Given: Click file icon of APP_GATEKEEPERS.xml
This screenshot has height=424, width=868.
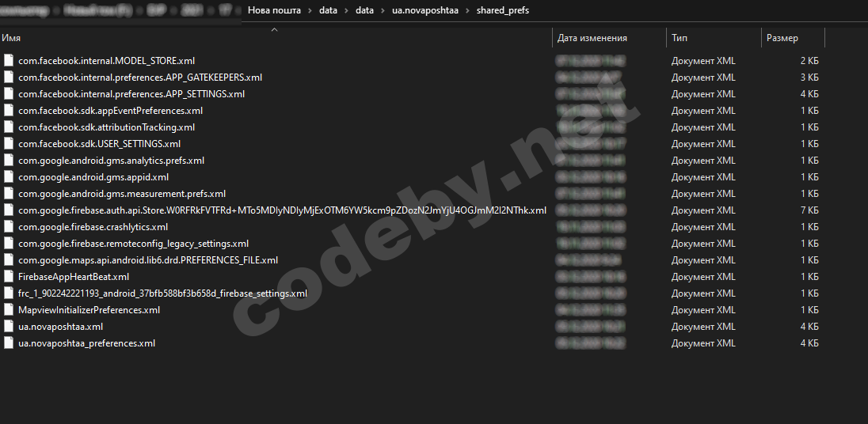Looking at the screenshot, I should 8,78.
